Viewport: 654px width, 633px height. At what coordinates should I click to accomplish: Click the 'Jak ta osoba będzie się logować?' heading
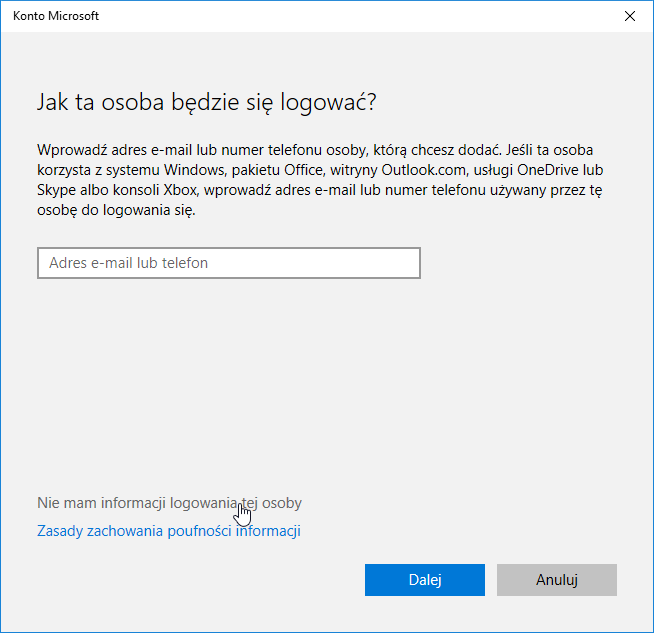click(x=207, y=102)
